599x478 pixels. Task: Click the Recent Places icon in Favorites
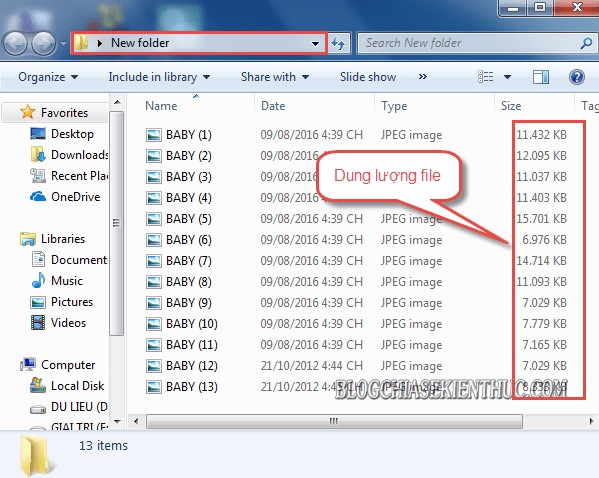pos(37,176)
